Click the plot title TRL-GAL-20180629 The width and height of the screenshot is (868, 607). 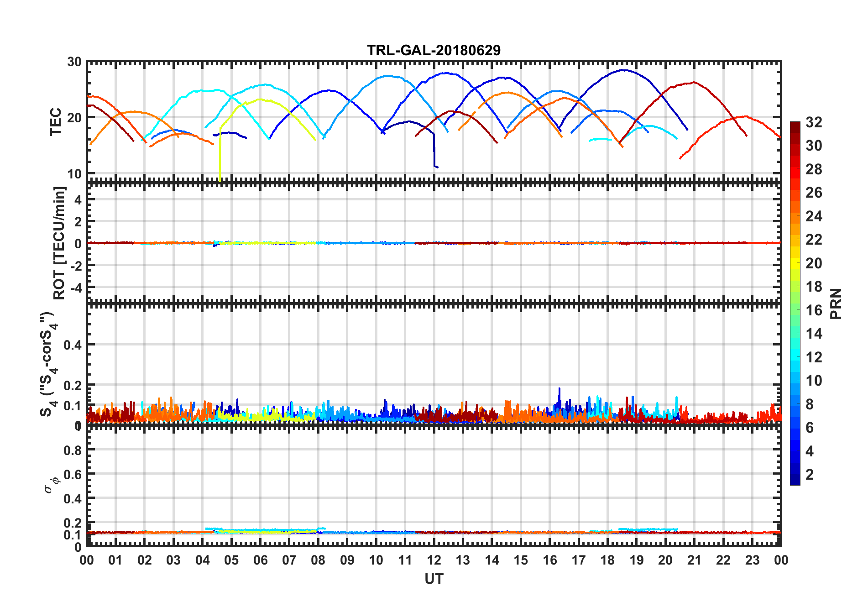[x=434, y=50]
